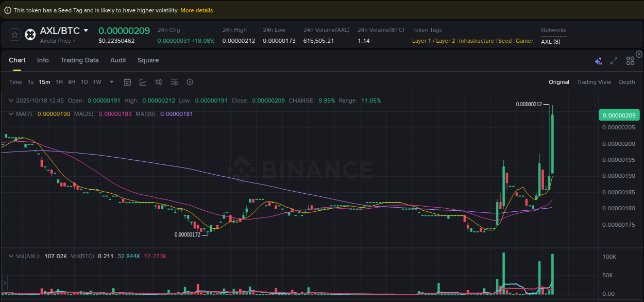644x302 pixels.
Task: Expand the extra timeframes dropdown arrow
Action: tap(111, 82)
